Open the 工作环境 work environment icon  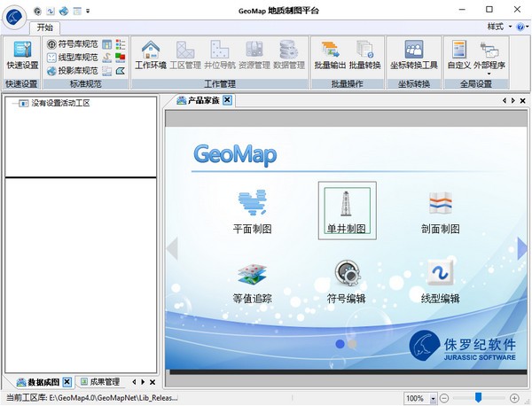151,55
